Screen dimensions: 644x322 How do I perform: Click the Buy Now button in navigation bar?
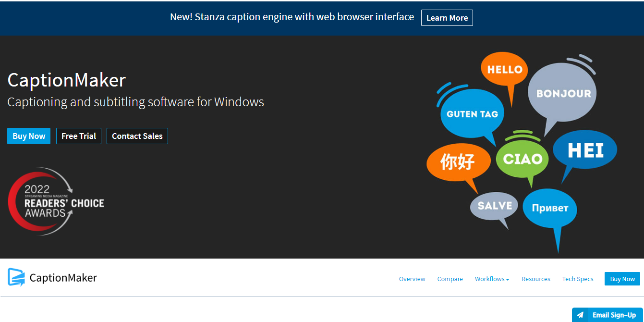coord(622,279)
